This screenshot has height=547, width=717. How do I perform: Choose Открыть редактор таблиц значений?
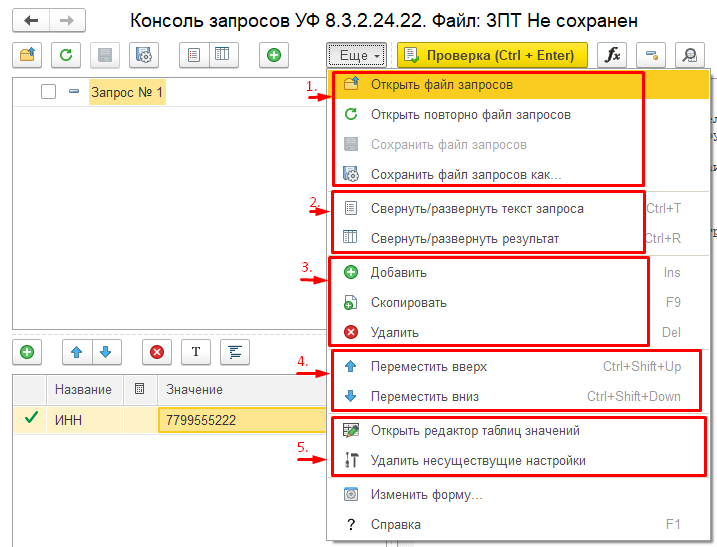coord(518,430)
